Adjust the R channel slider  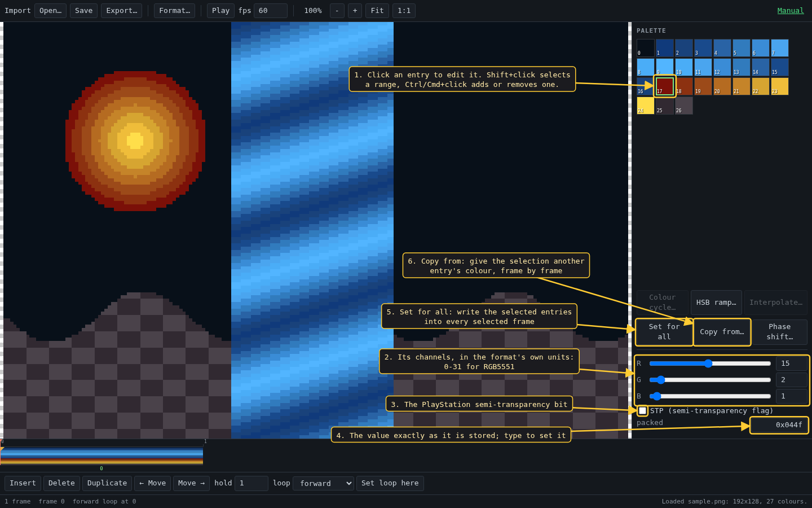coord(710,364)
